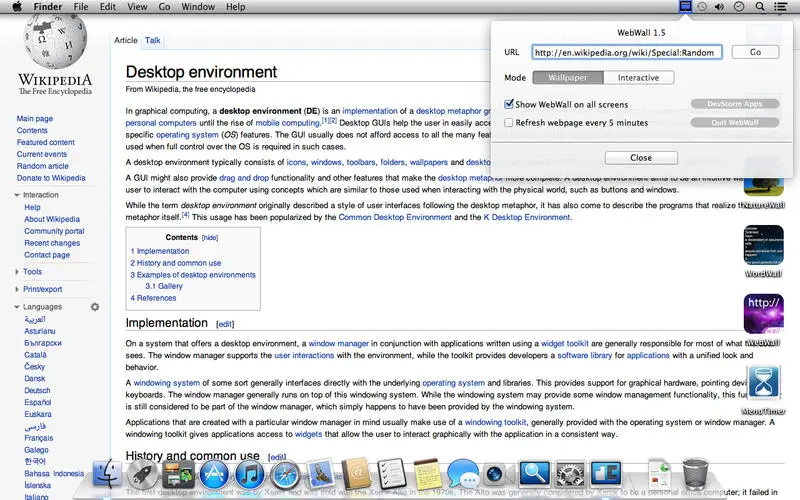Viewport: 800px width, 500px height.
Task: Open Messages speech bubble icon in Dock
Action: point(463,474)
